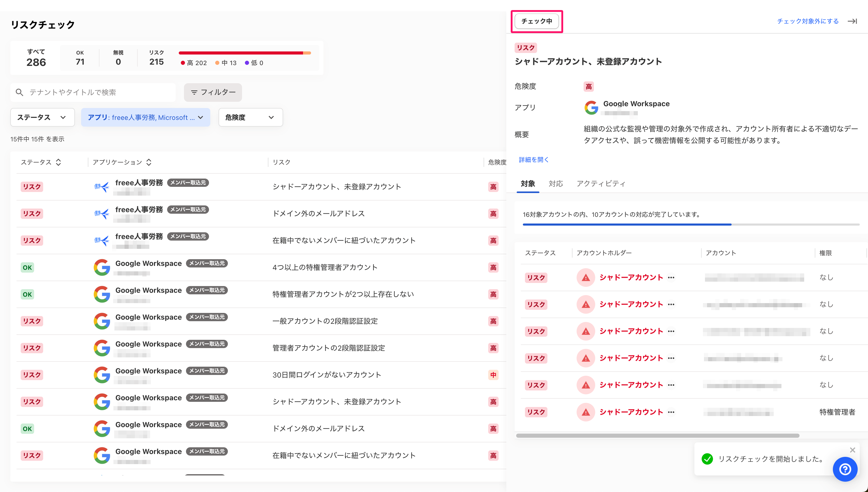Click first シャドーアカウント holder link
Viewport: 868px width, 492px height.
point(631,278)
